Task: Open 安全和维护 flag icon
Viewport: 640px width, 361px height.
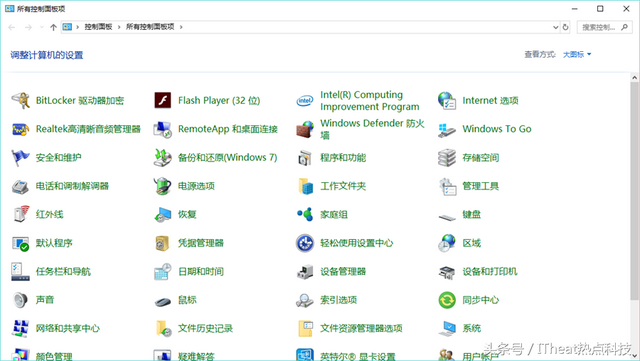Action: pyautogui.click(x=20, y=158)
